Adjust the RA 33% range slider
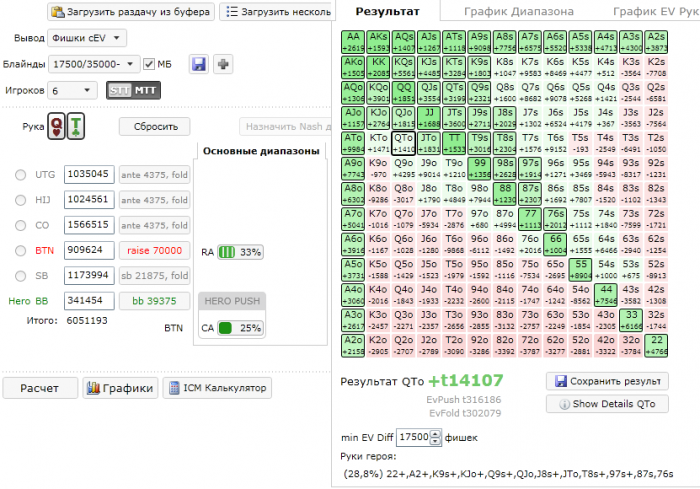The width and height of the screenshot is (700, 489). [x=240, y=252]
